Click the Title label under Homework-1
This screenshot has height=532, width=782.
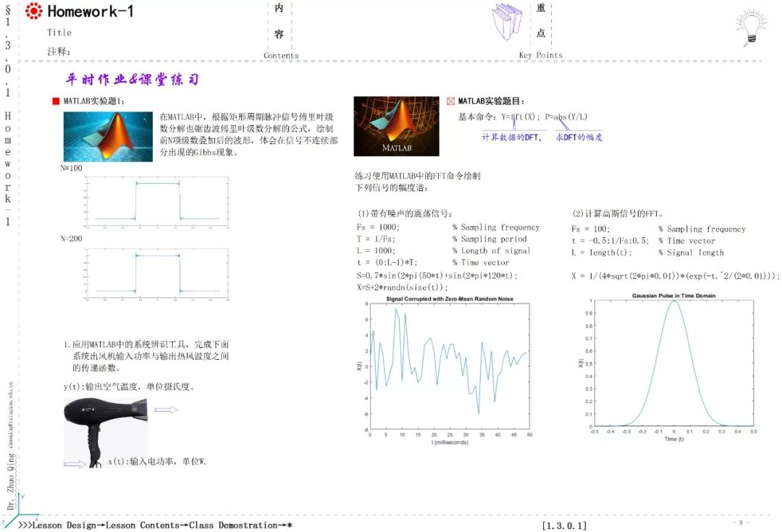59,33
